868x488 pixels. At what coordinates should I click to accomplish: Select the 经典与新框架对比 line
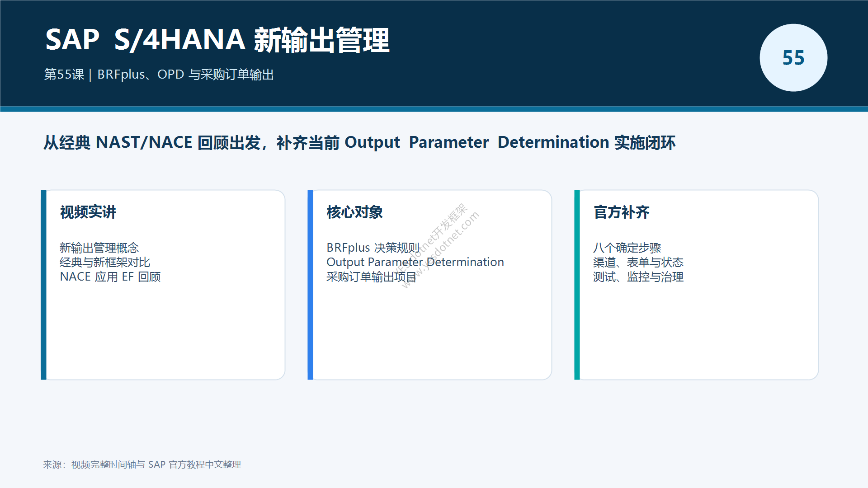(x=105, y=263)
